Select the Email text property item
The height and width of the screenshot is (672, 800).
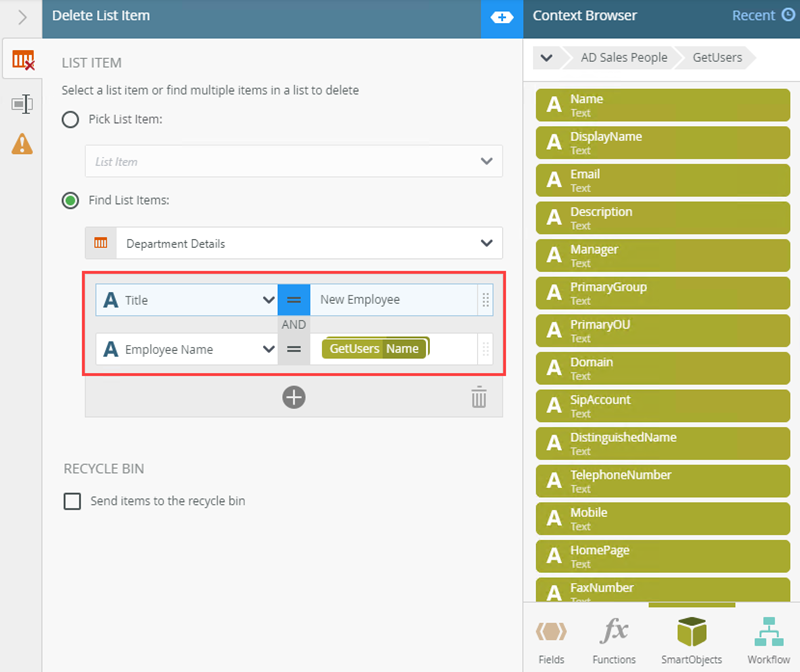pyautogui.click(x=663, y=180)
